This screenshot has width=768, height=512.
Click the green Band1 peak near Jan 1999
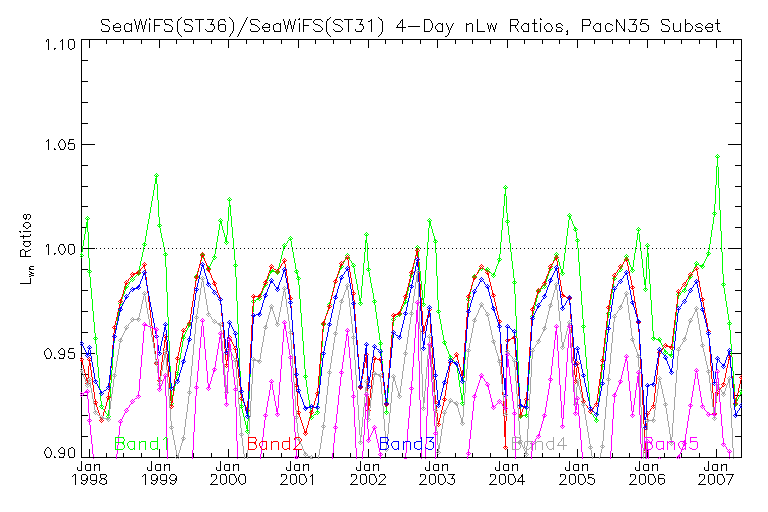[x=156, y=175]
